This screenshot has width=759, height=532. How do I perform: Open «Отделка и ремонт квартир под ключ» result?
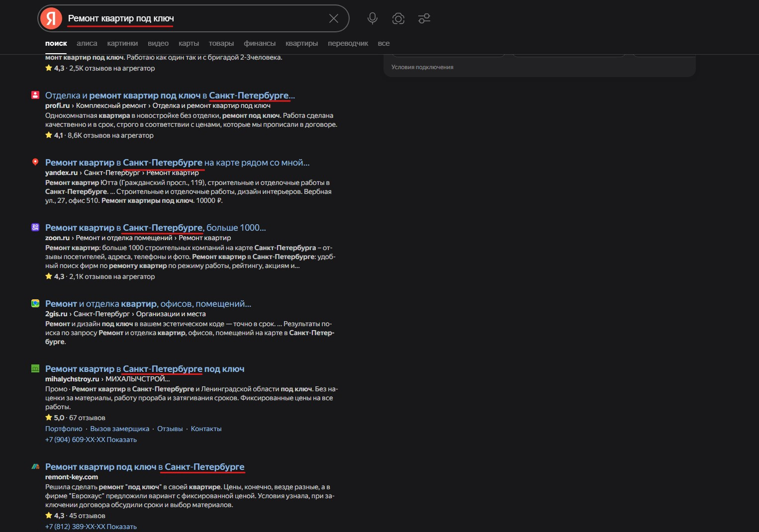170,95
